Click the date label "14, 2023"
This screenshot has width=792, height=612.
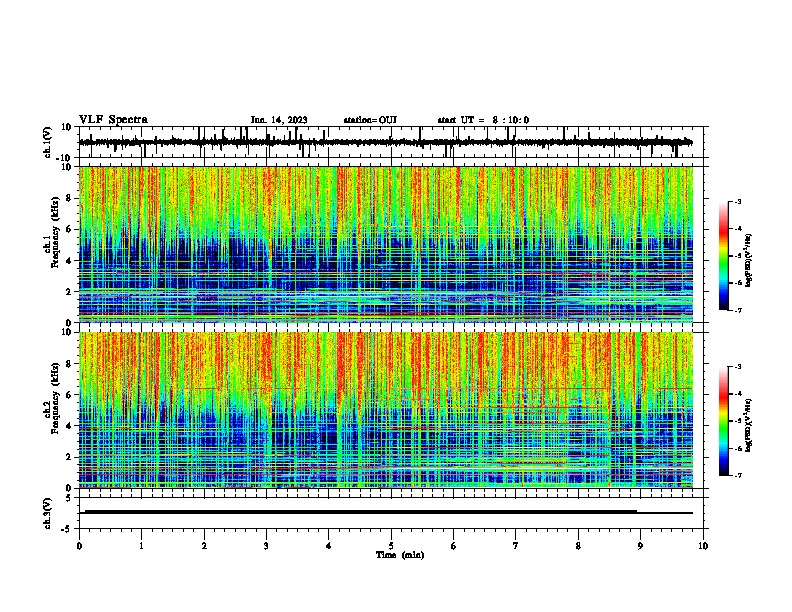click(x=287, y=120)
